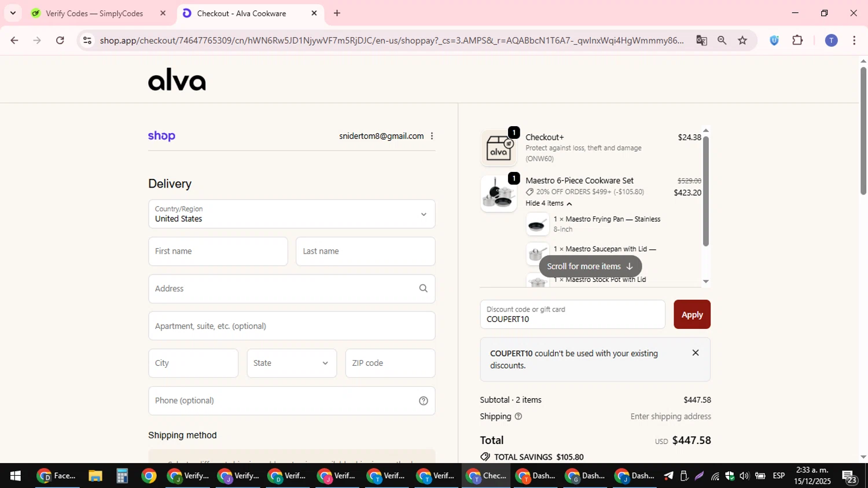868x488 pixels.
Task: Open Calculator from the taskbar
Action: [122, 476]
